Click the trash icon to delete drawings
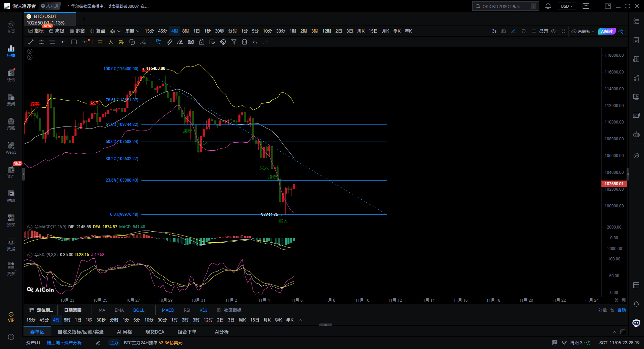Image resolution: width=644 pixels, height=349 pixels. pos(245,42)
